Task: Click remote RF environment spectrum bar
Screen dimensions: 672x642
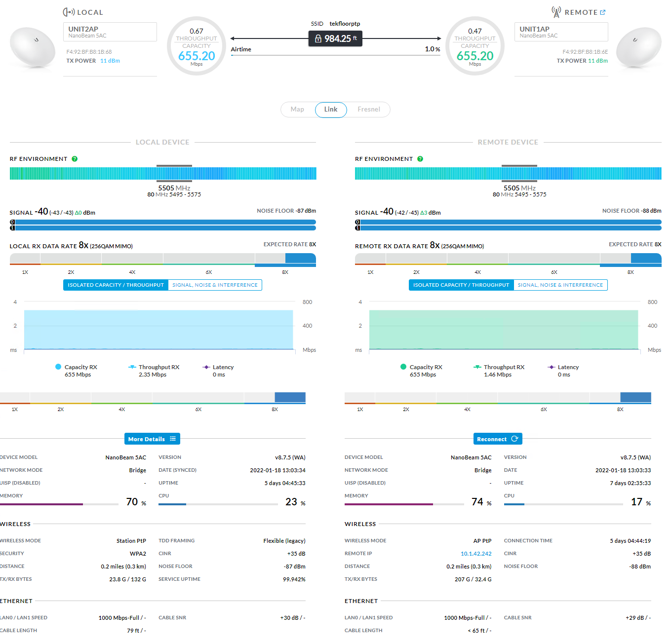Action: tap(508, 173)
